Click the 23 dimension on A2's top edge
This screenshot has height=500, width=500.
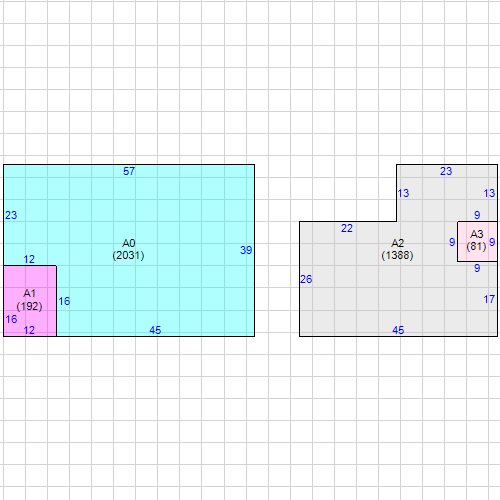pos(446,171)
